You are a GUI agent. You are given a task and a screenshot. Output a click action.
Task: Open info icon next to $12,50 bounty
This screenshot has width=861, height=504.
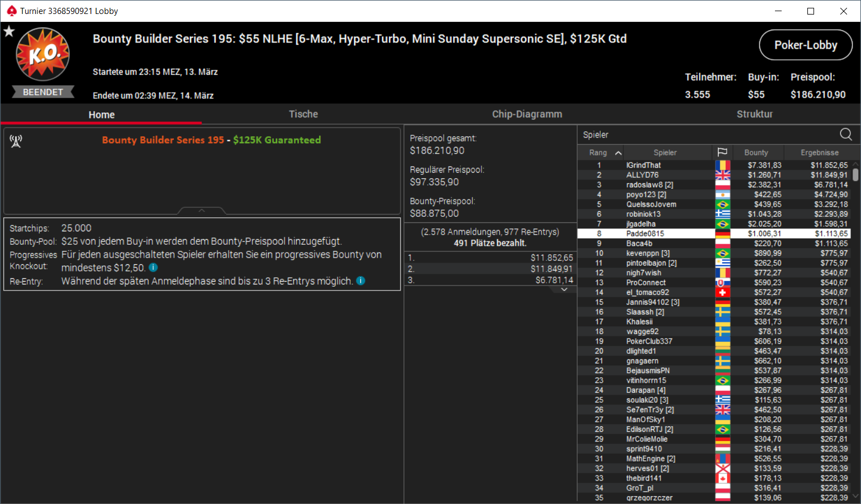(153, 268)
